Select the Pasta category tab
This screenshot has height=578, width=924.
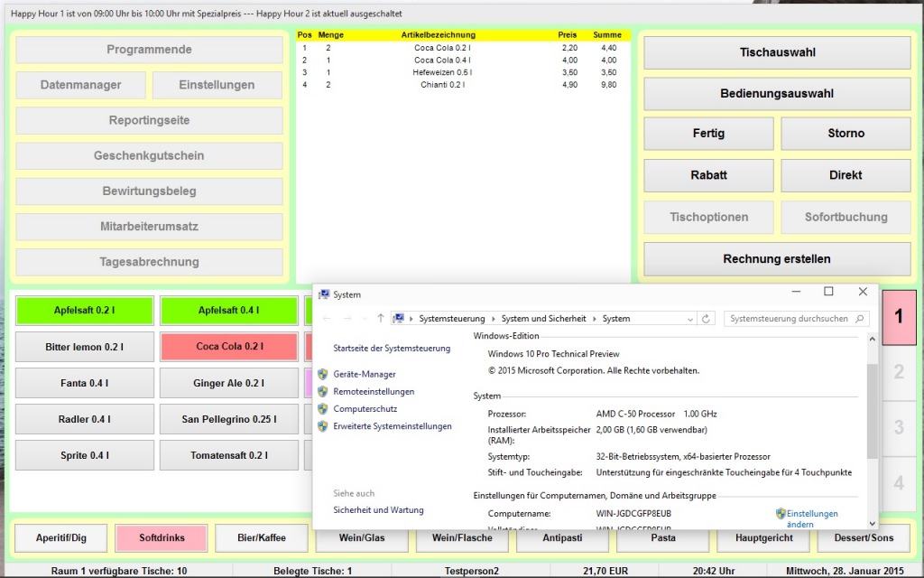point(663,539)
